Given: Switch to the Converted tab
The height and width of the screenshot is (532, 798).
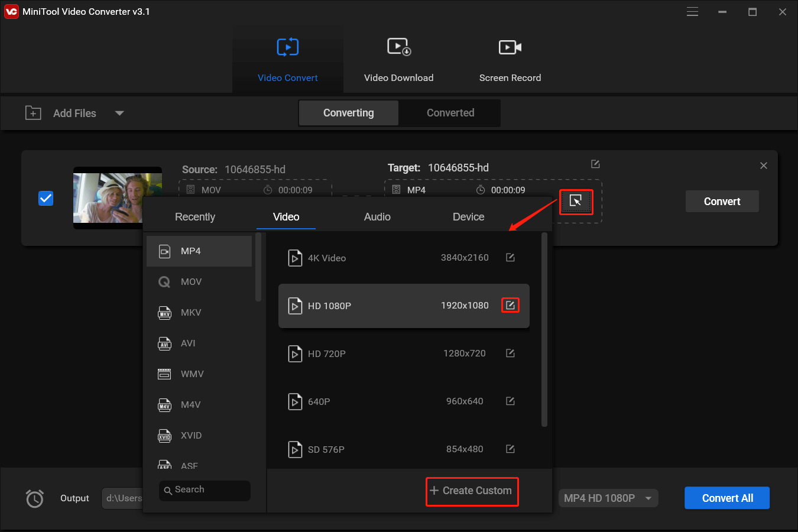Looking at the screenshot, I should (450, 113).
